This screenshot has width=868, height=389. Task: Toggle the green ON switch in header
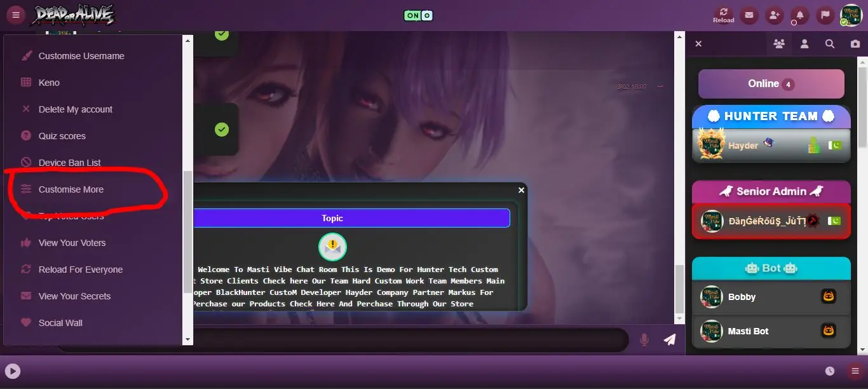click(x=419, y=15)
